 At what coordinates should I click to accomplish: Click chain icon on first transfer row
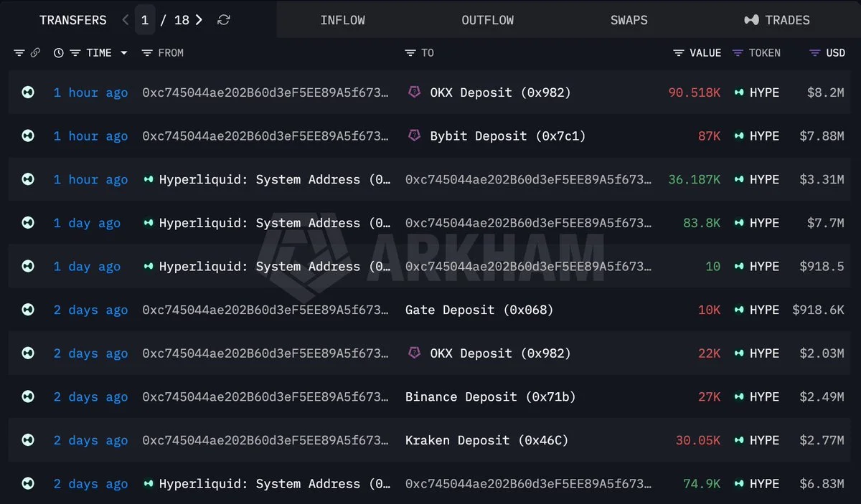pos(28,92)
